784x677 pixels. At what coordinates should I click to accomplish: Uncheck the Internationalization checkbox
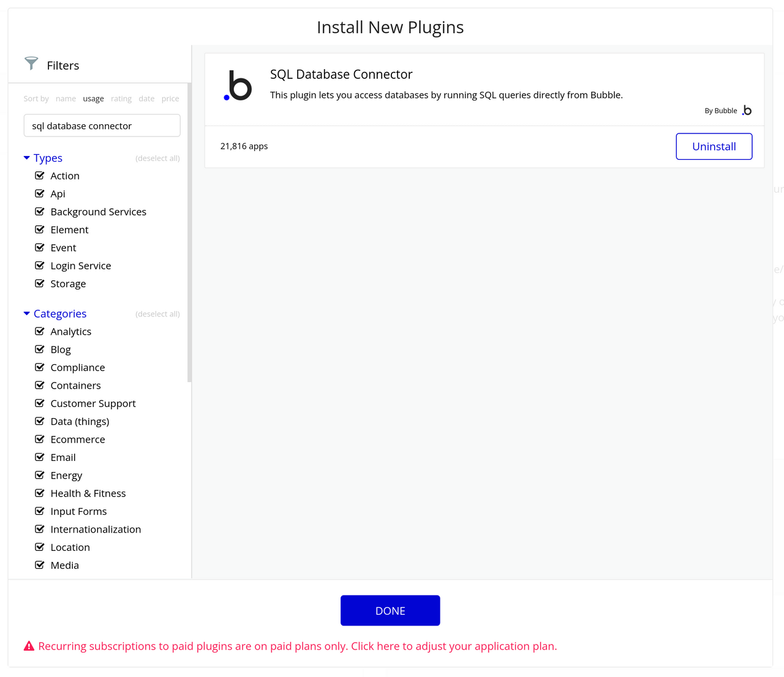pos(40,529)
